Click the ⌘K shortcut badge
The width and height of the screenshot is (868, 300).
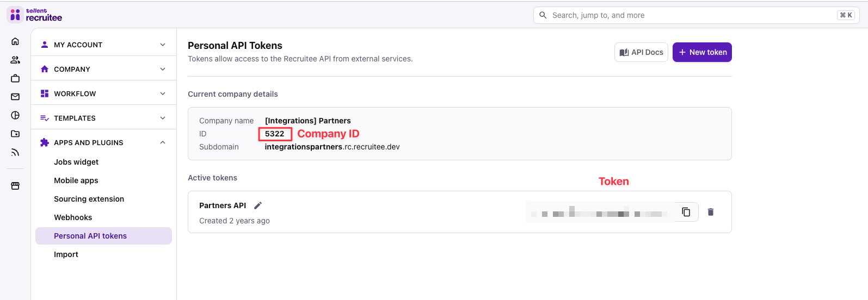pyautogui.click(x=846, y=15)
